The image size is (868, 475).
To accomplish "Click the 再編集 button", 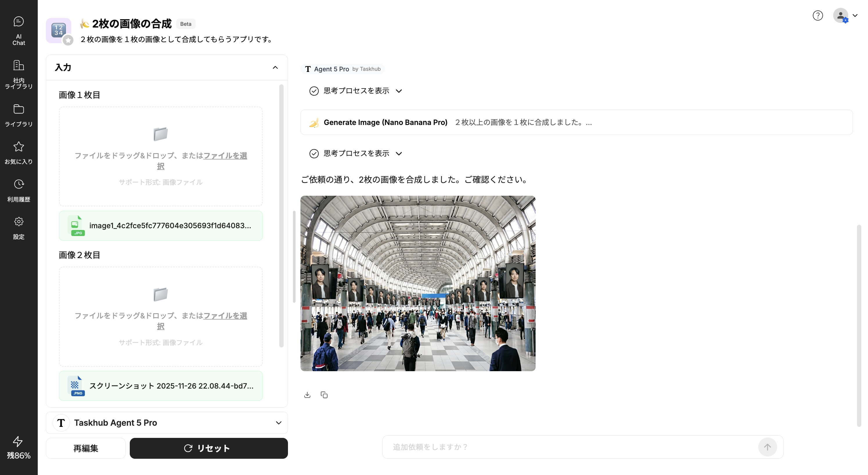I will (86, 448).
